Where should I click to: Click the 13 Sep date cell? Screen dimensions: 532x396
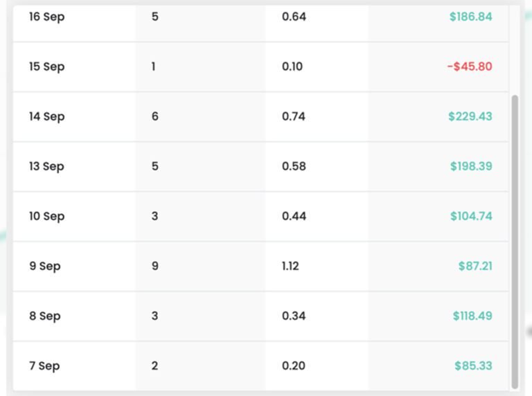[x=46, y=166]
